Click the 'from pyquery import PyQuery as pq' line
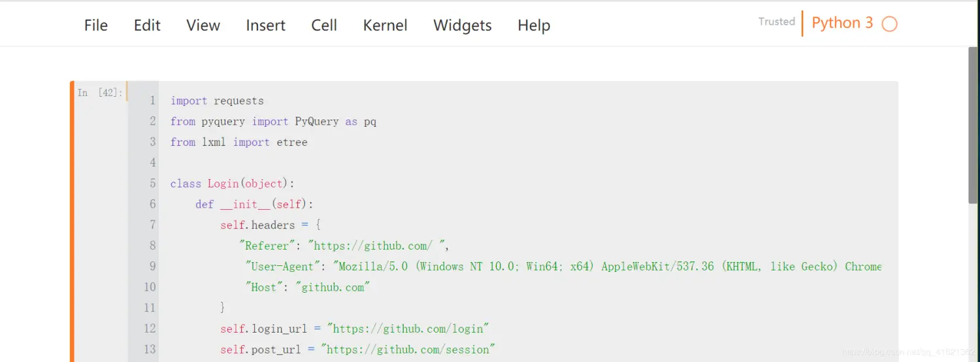 [273, 122]
